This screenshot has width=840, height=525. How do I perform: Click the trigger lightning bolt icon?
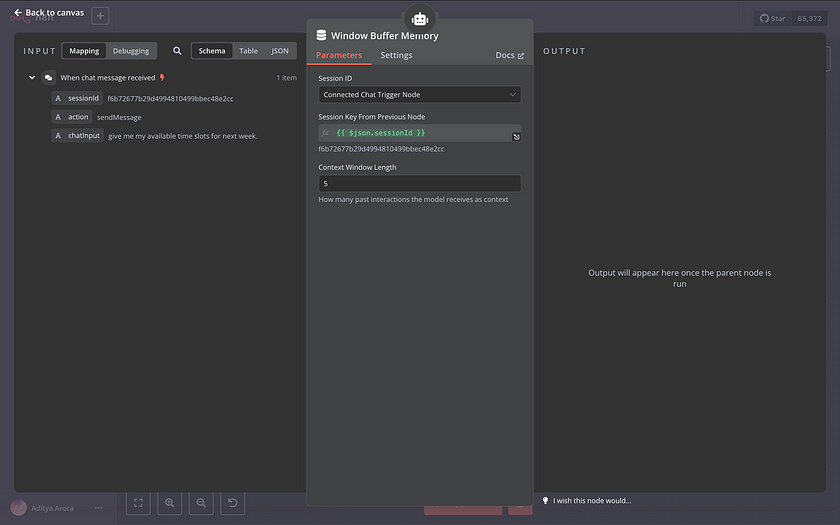(162, 78)
